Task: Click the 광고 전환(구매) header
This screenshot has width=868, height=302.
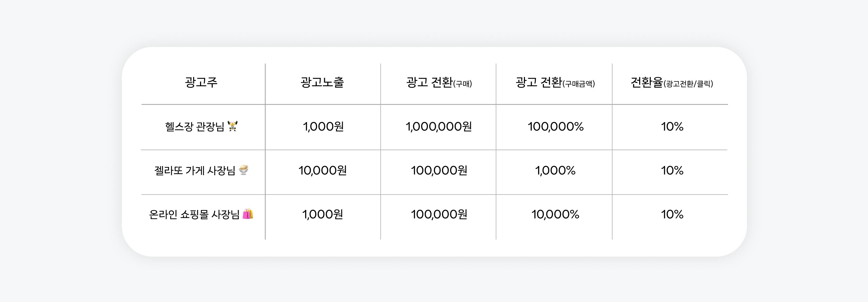Action: pyautogui.click(x=439, y=83)
